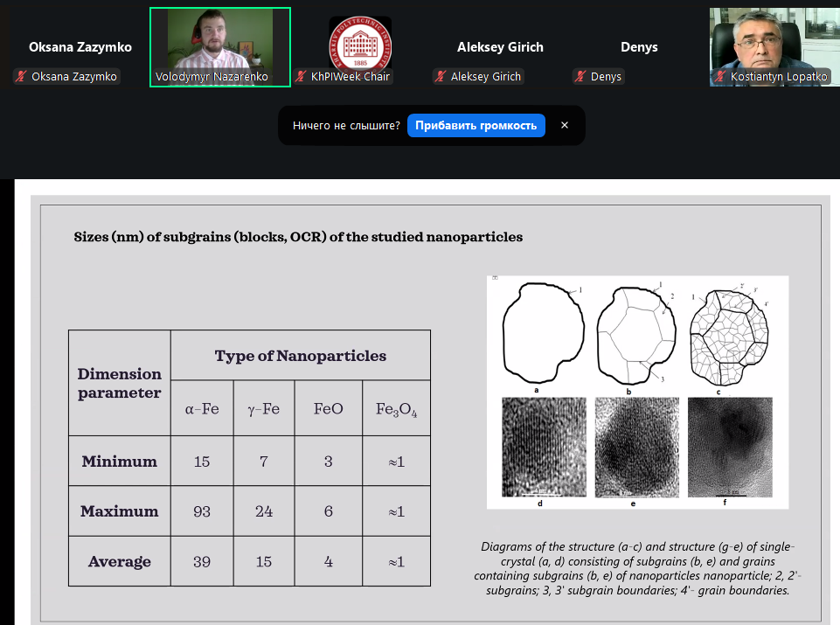The image size is (840, 625).
Task: Click micrograph image e
Action: [x=637, y=448]
